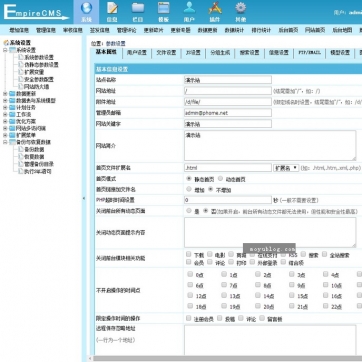This screenshot has width=362, height=362.
Task: Tick the 留言板 checkbox
Action: point(262,318)
